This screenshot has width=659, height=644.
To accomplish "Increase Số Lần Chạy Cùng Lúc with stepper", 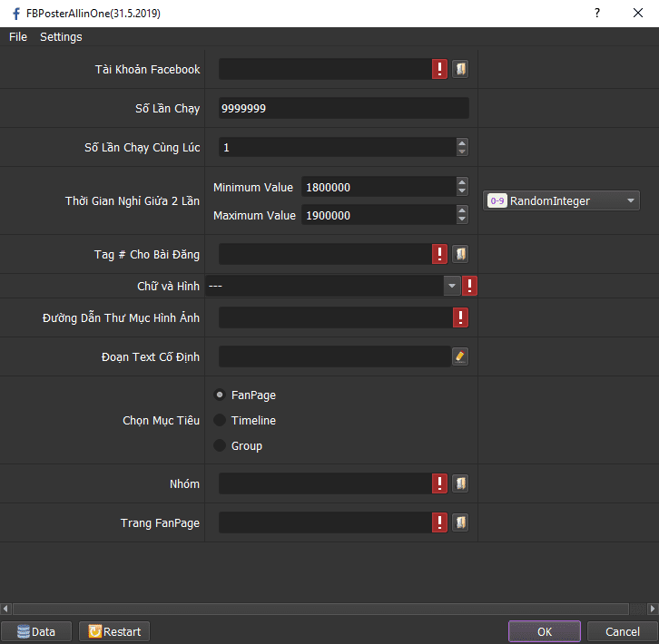I will pyautogui.click(x=462, y=142).
